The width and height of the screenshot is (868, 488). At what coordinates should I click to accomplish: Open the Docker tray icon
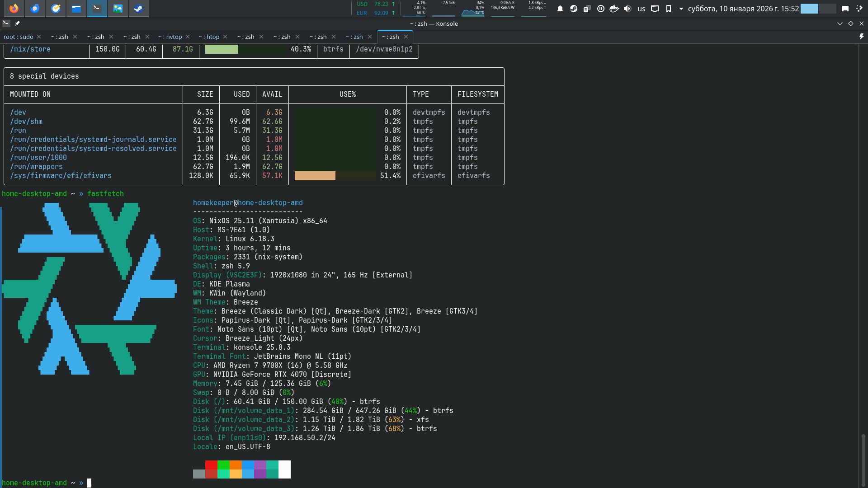[x=614, y=9]
